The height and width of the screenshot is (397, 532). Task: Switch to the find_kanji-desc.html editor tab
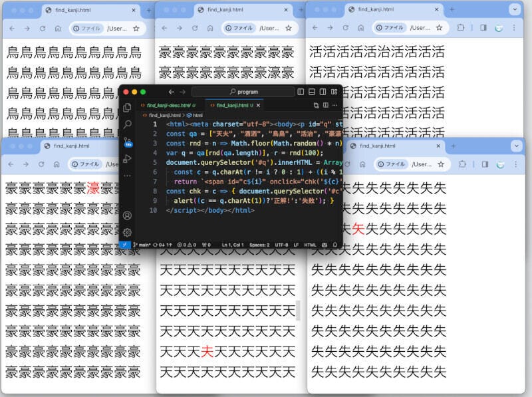click(168, 105)
